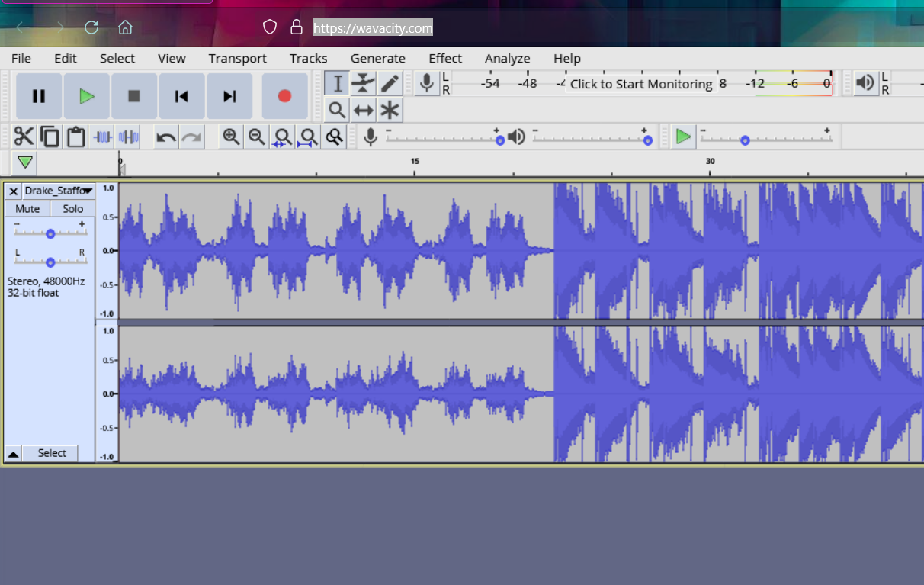Stop playback with the Stop button

[134, 96]
